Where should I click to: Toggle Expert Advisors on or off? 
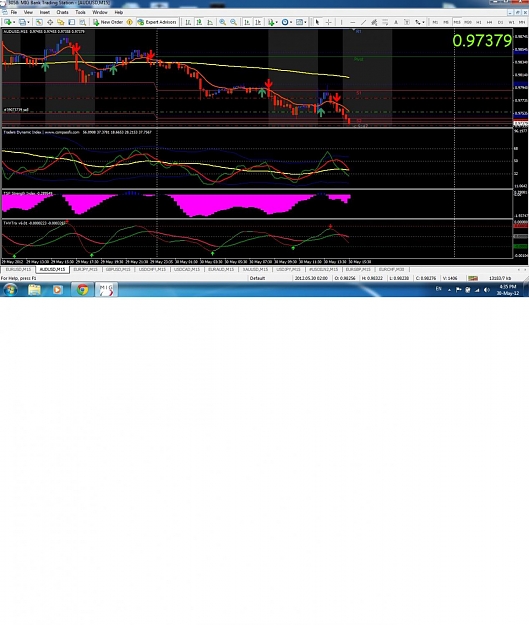[x=157, y=22]
